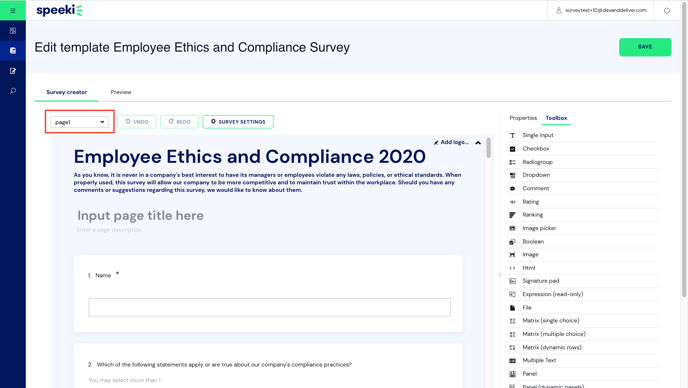
Task: Click the survey canvas scrollbar thumb
Action: pos(488,148)
